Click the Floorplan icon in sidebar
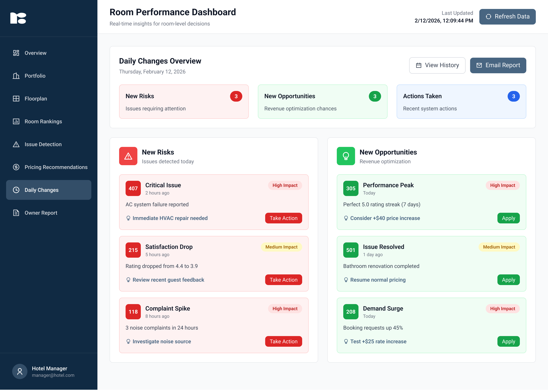 16,99
